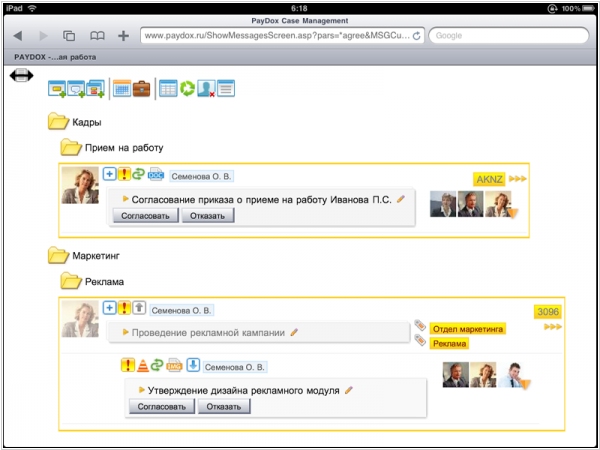The width and height of the screenshot is (600, 450).
Task: Click the green refresh arrows toolbar icon
Action: click(187, 88)
